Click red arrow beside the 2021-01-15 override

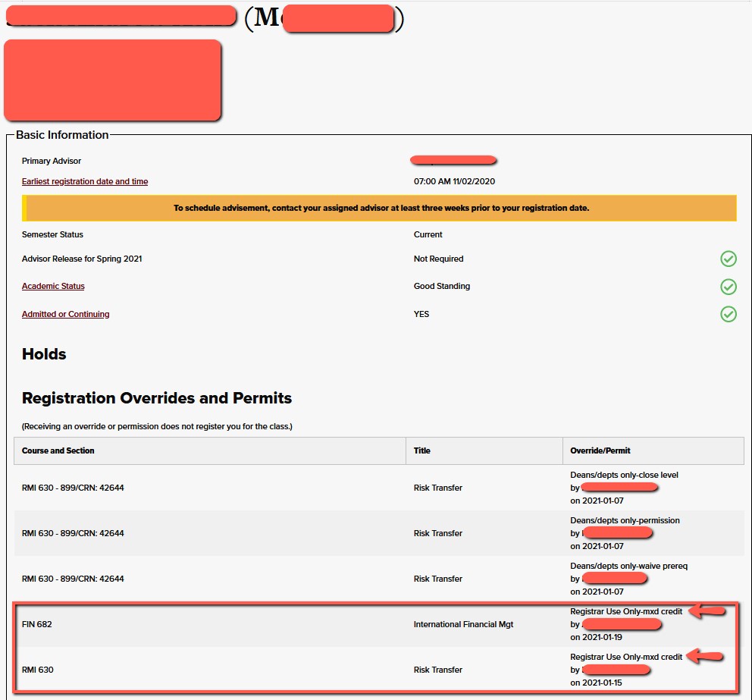click(x=708, y=657)
